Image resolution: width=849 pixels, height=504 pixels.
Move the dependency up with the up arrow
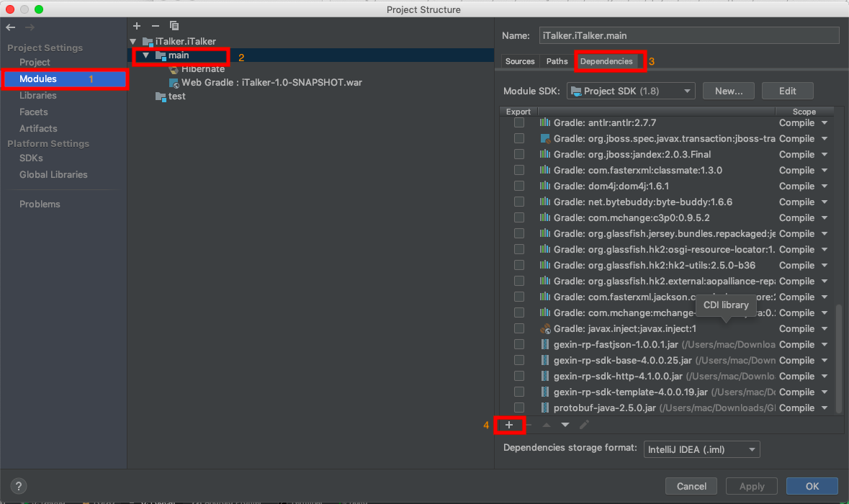point(547,425)
